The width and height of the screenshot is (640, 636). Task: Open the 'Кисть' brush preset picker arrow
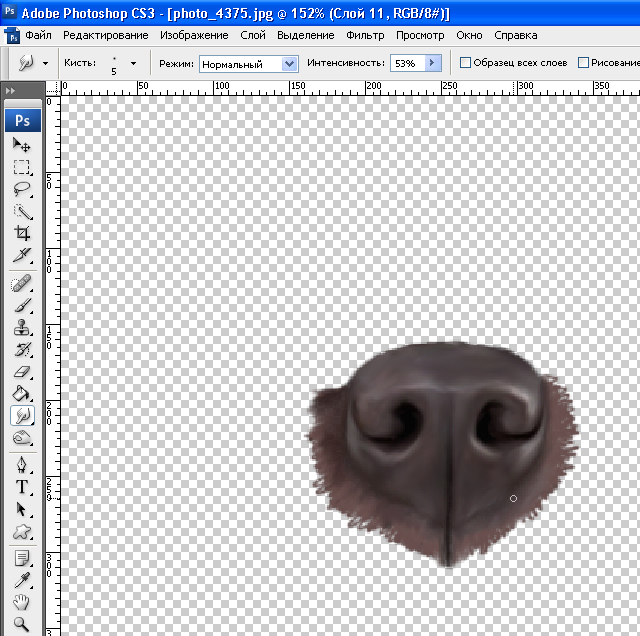point(133,63)
